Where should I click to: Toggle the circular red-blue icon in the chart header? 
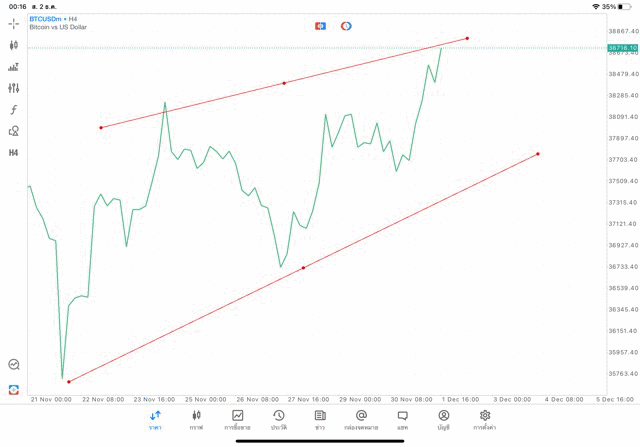pyautogui.click(x=346, y=26)
